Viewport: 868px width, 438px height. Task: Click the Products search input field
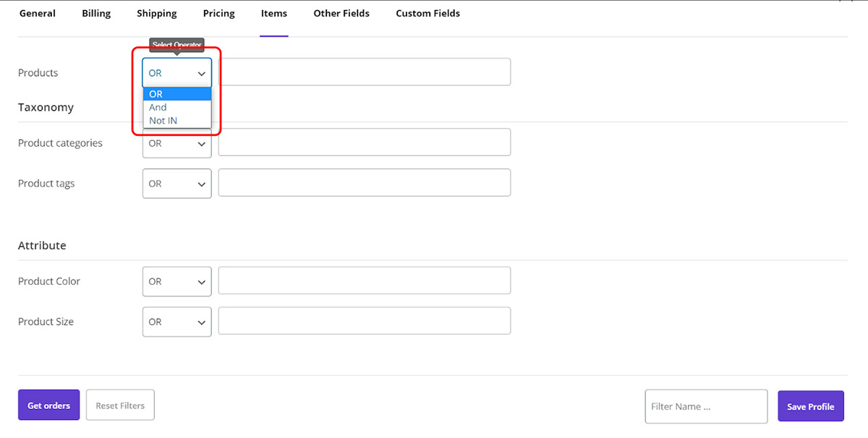point(365,72)
